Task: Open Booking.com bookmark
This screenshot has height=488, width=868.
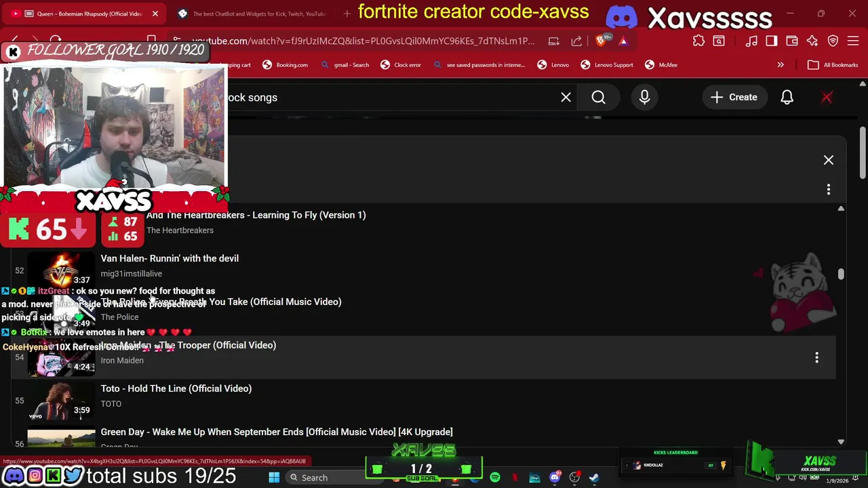Action: coord(285,65)
